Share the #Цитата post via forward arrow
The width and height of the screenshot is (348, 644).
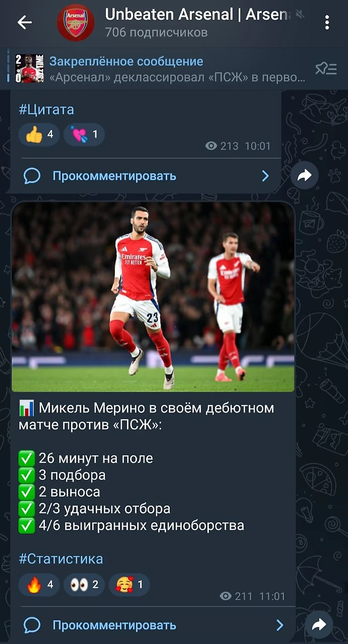(x=305, y=176)
